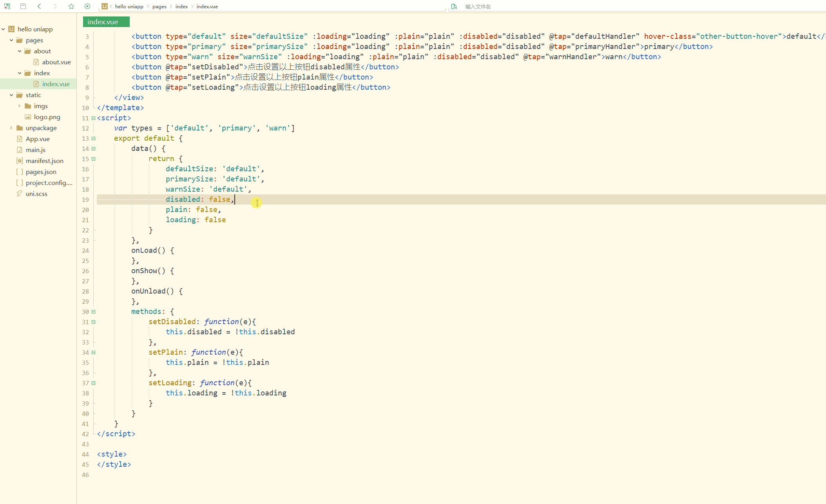The width and height of the screenshot is (826, 504).
Task: Open uni.scss in the file tree
Action: tap(36, 194)
